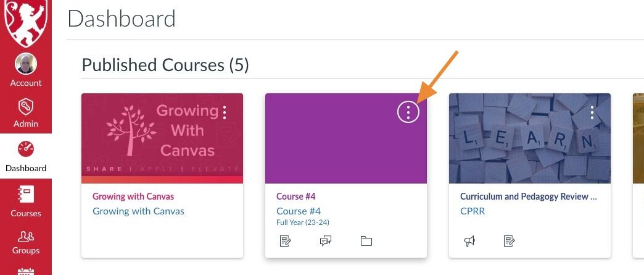Open CPRR announcements megaphone icon
The image size is (644, 275).
pyautogui.click(x=469, y=241)
